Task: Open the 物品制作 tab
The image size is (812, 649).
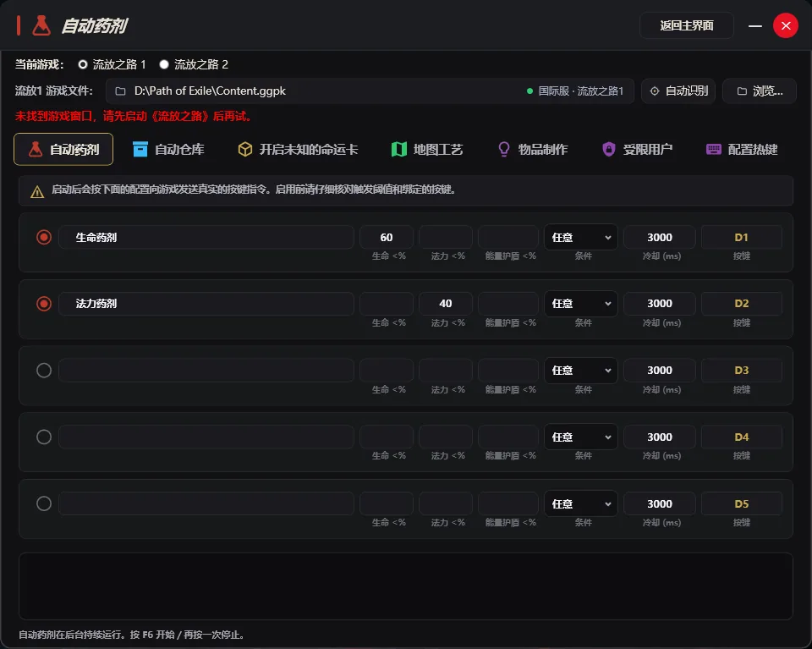Action: [x=532, y=150]
